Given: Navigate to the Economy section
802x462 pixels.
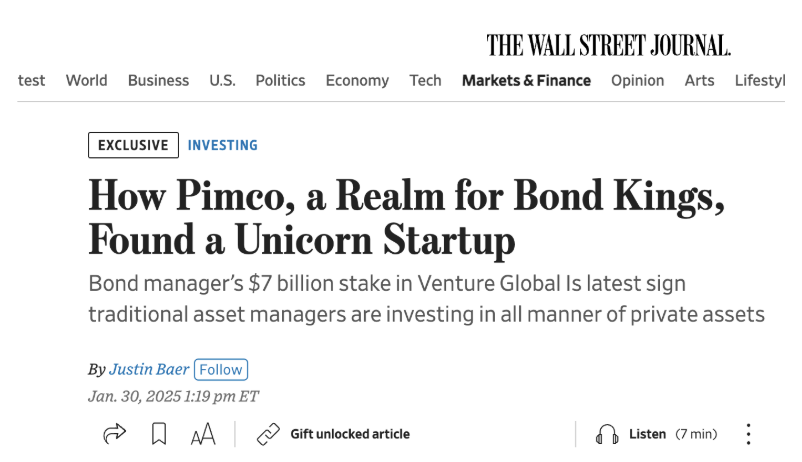Looking at the screenshot, I should pos(357,81).
